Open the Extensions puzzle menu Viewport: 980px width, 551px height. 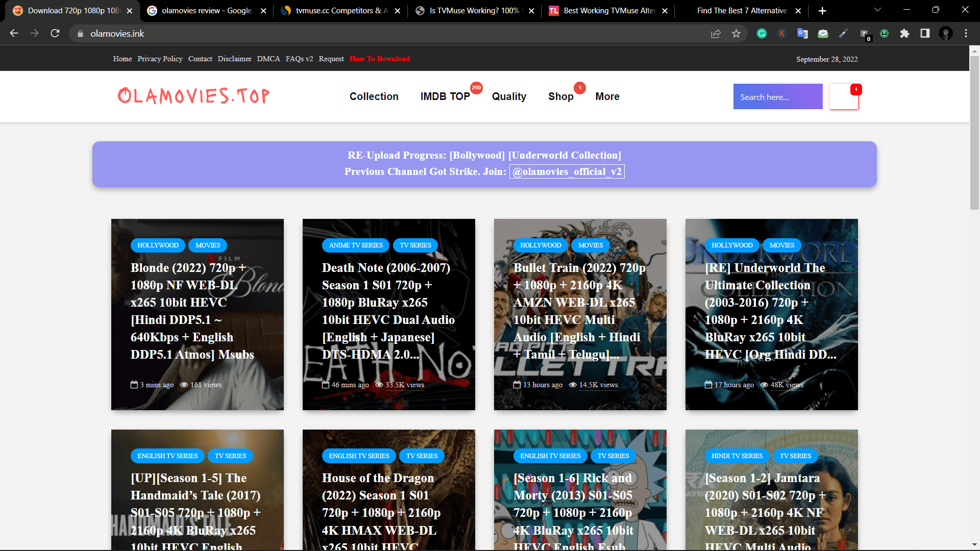[x=904, y=34]
